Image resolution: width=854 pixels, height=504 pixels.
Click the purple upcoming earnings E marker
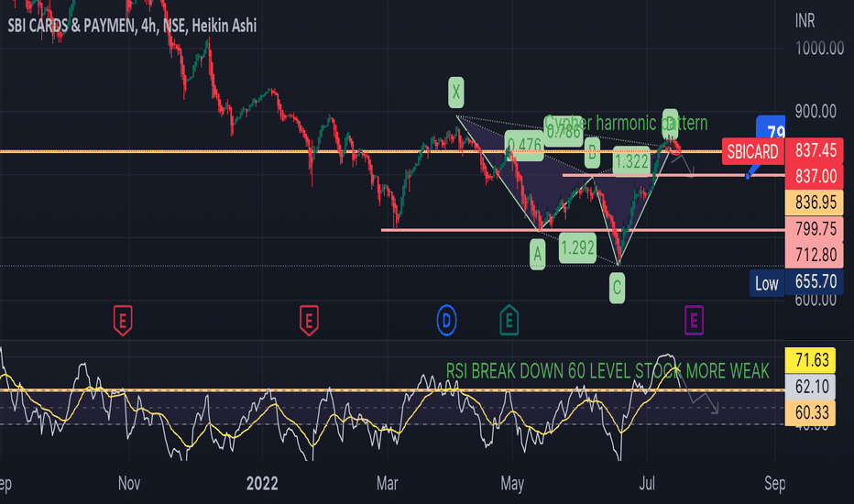click(x=694, y=320)
